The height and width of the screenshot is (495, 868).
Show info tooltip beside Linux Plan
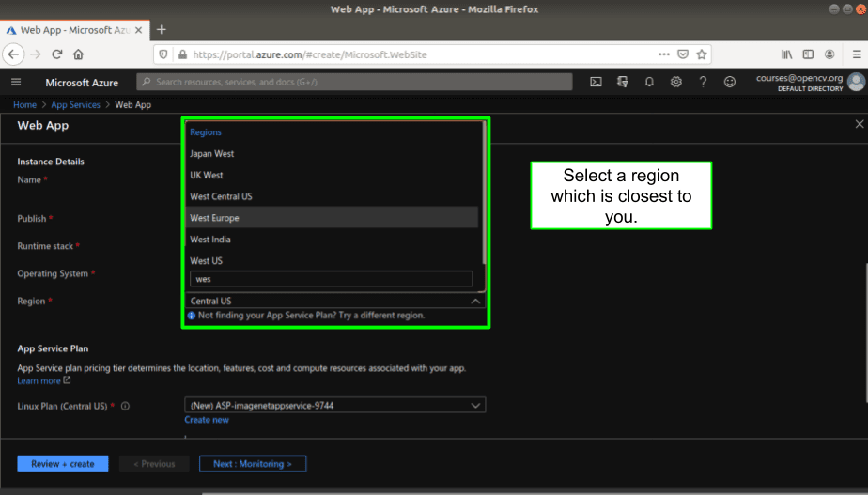[x=125, y=406]
